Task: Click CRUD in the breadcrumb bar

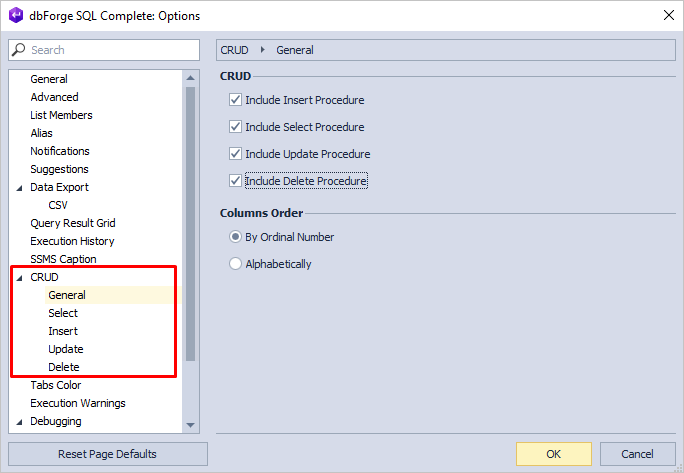Action: pyautogui.click(x=234, y=50)
